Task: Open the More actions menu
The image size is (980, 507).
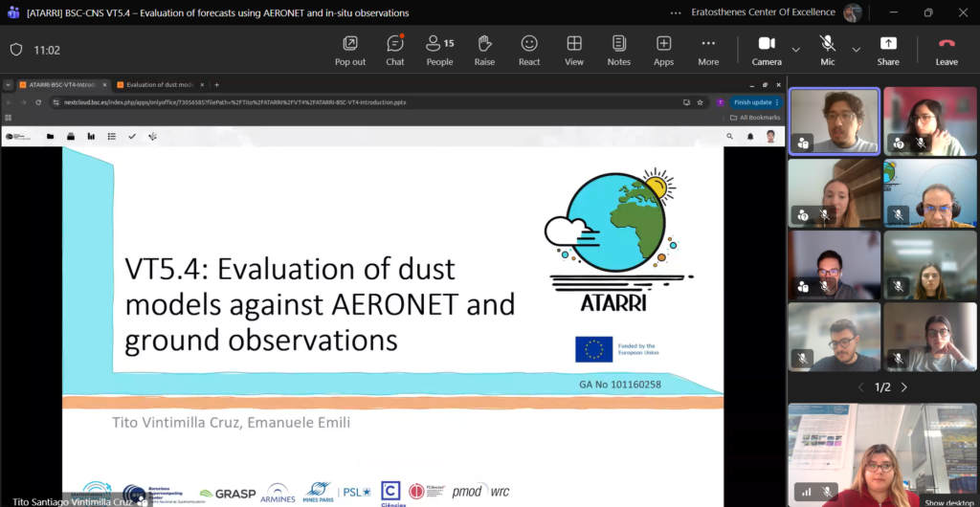Action: [x=708, y=50]
